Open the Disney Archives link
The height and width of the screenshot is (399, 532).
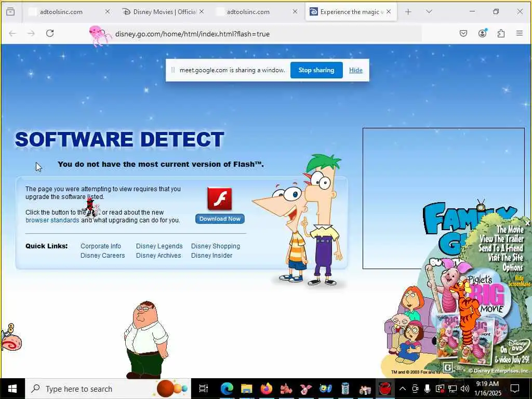(x=158, y=255)
